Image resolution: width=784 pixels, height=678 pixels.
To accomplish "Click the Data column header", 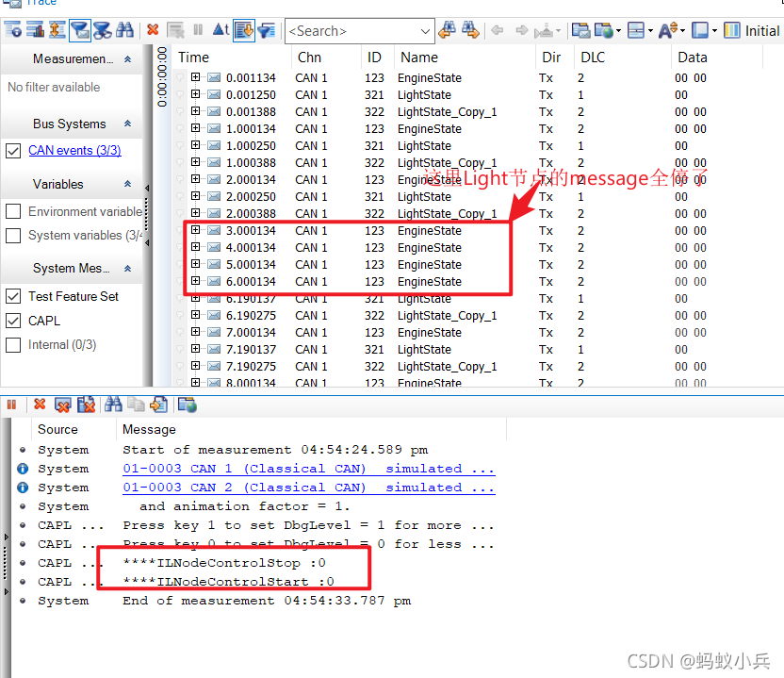I will pyautogui.click(x=717, y=57).
